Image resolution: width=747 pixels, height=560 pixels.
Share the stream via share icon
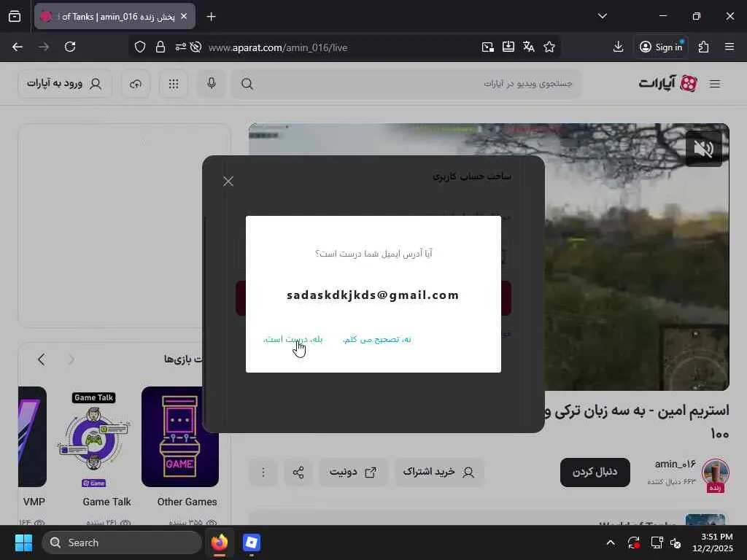coord(298,472)
